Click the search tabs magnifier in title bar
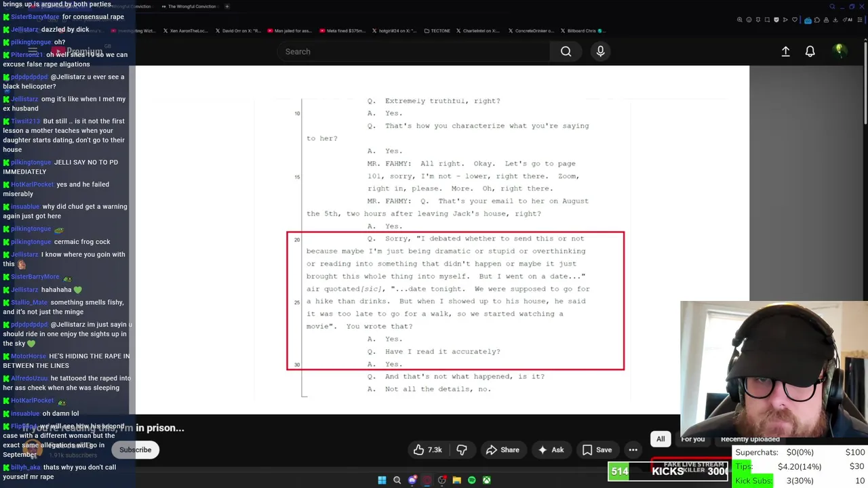The height and width of the screenshot is (488, 868). tap(832, 7)
